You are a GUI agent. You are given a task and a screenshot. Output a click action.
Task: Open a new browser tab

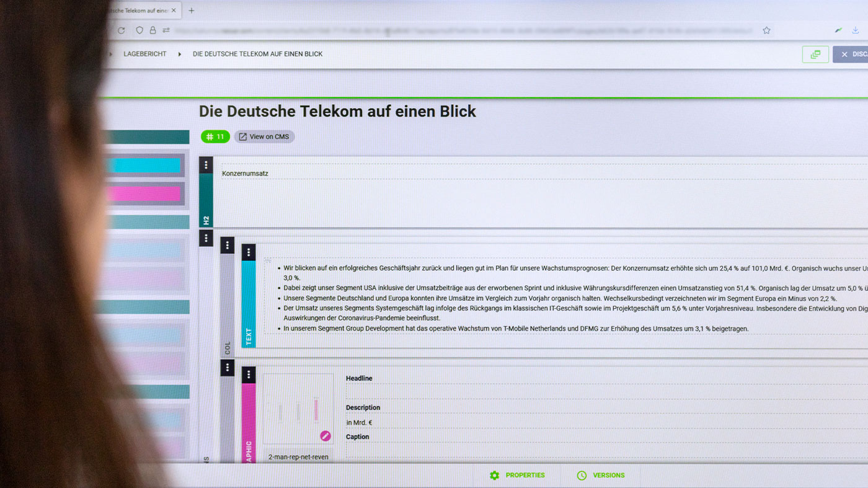191,11
